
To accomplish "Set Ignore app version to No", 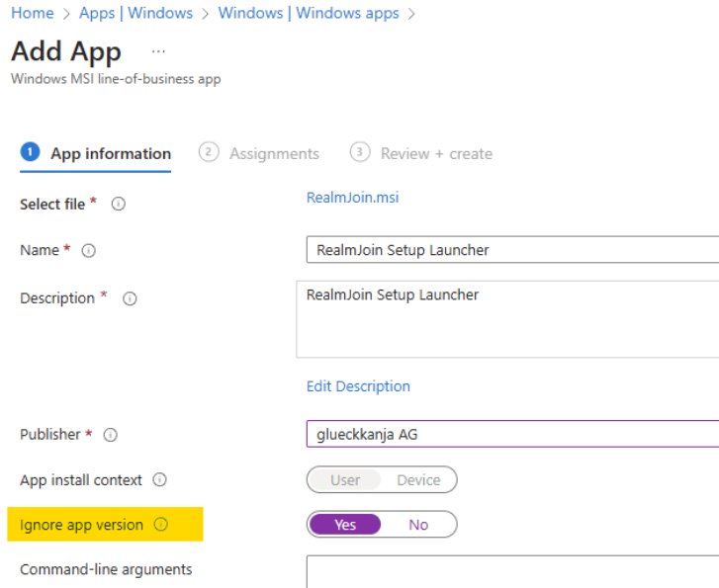I will pos(418,525).
